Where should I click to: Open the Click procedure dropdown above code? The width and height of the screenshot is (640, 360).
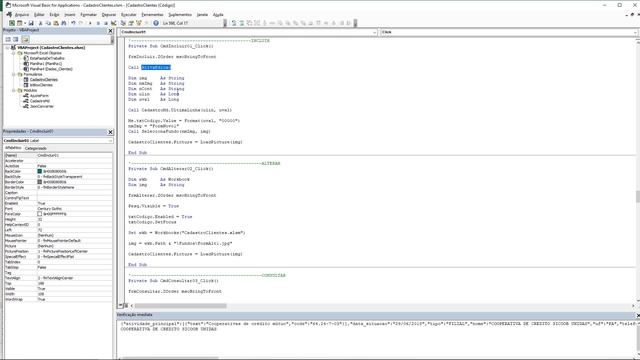[x=635, y=32]
